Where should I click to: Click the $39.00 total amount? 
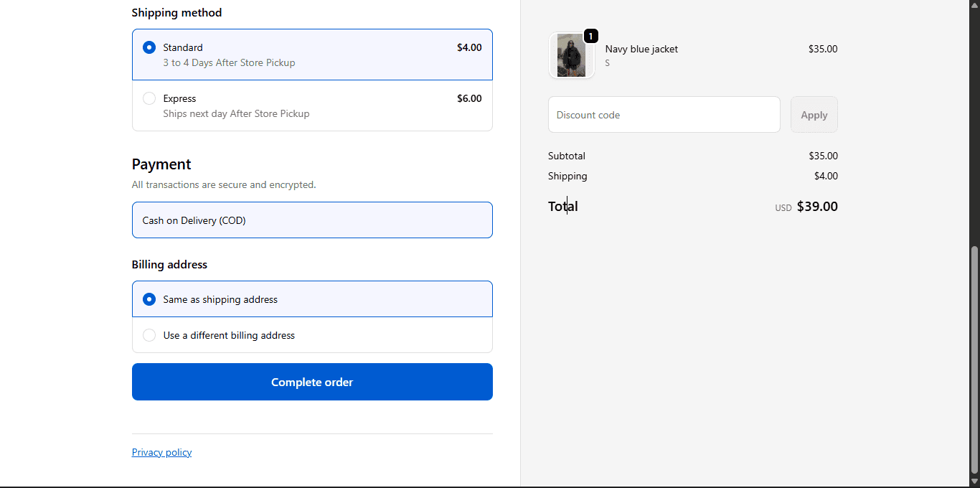817,207
